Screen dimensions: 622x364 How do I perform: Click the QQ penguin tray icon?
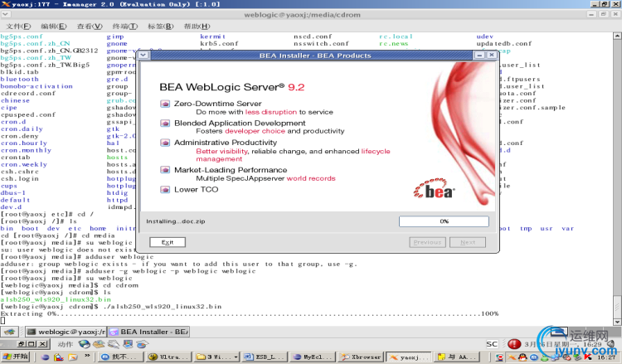(x=522, y=357)
